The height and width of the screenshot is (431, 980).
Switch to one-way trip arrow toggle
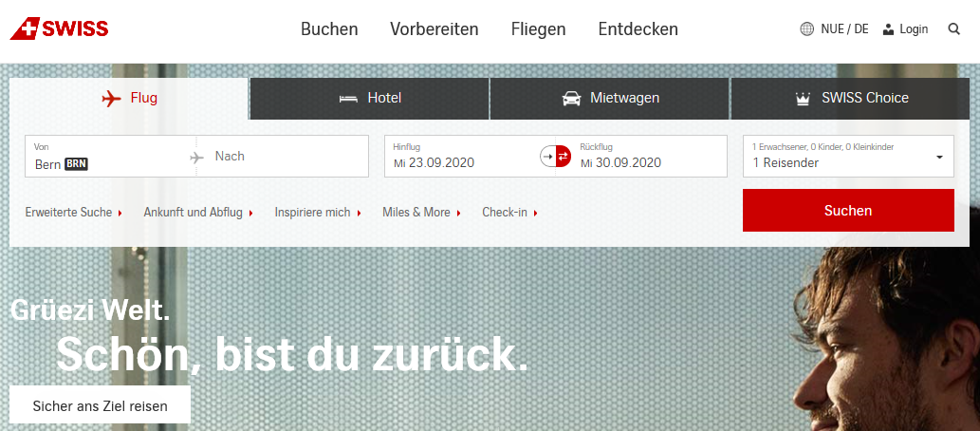(x=547, y=157)
